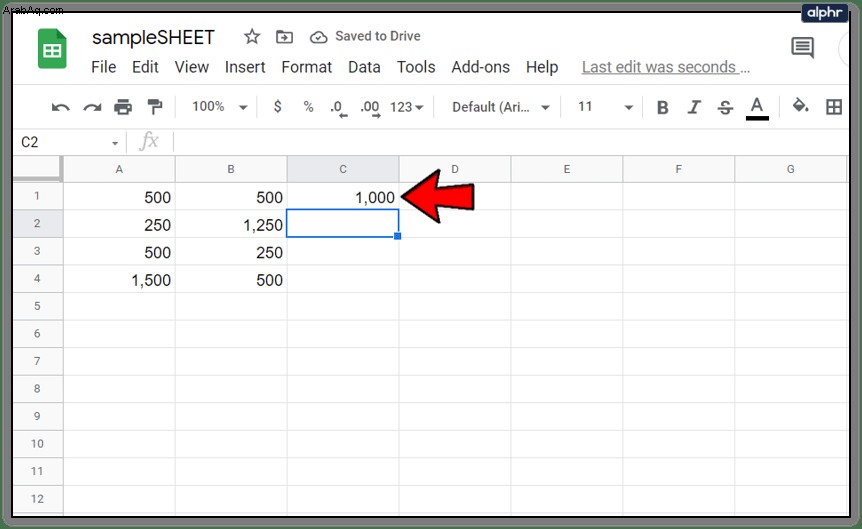
Task: Select column A header
Action: pos(119,169)
